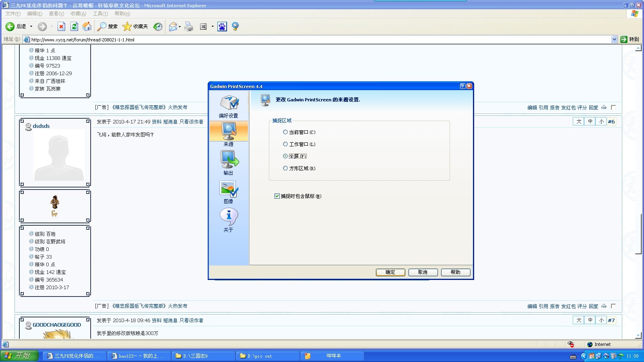Toggle the 捕捉时包含鼠标 checkbox
Screen dimensions: 644x362
[277, 196]
